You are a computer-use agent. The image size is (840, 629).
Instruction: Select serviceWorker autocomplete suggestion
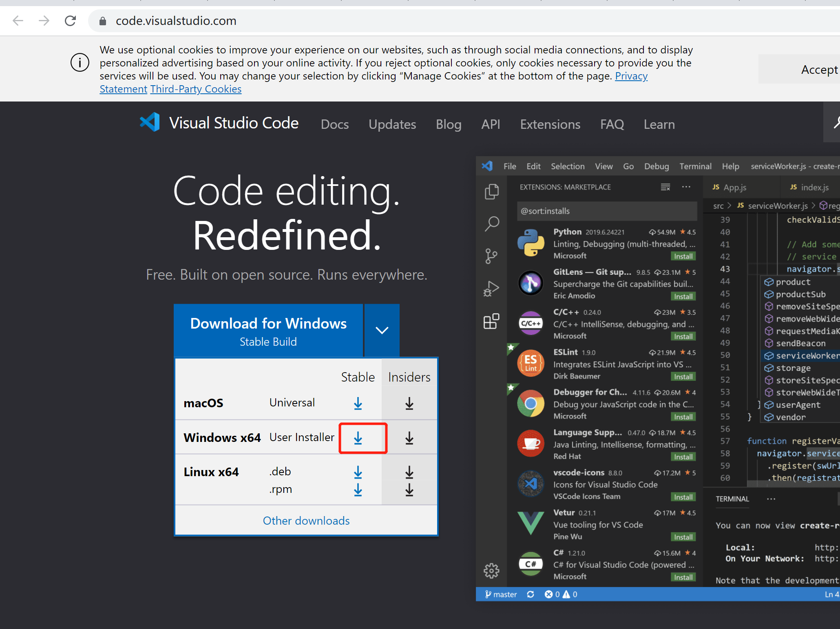pyautogui.click(x=801, y=356)
